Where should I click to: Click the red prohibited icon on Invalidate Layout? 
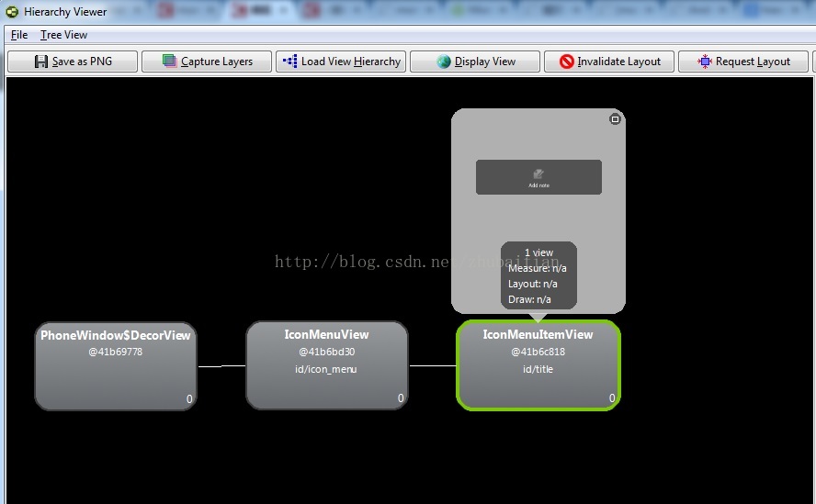tap(567, 62)
